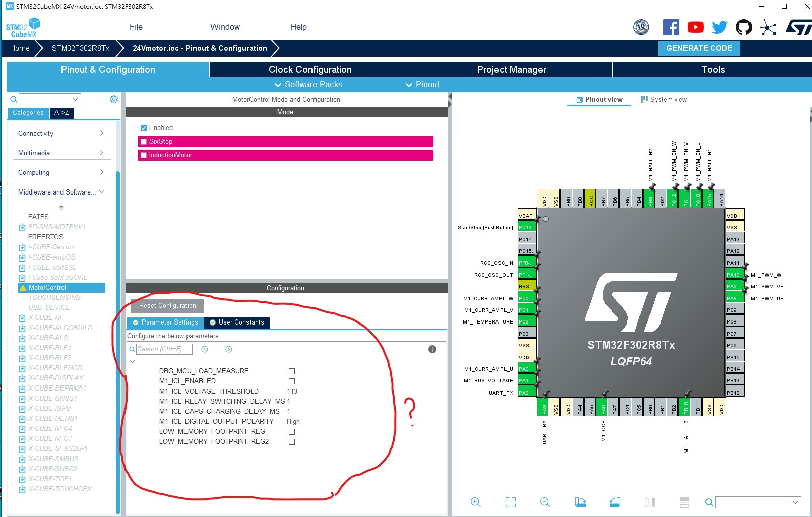Switch to System view of the pinout
The width and height of the screenshot is (812, 517).
[664, 99]
